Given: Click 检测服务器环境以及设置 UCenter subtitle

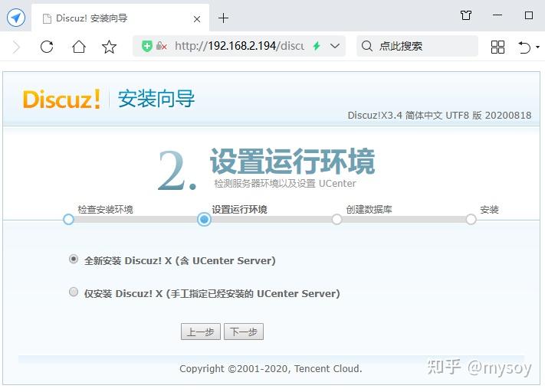Looking at the screenshot, I should (285, 183).
